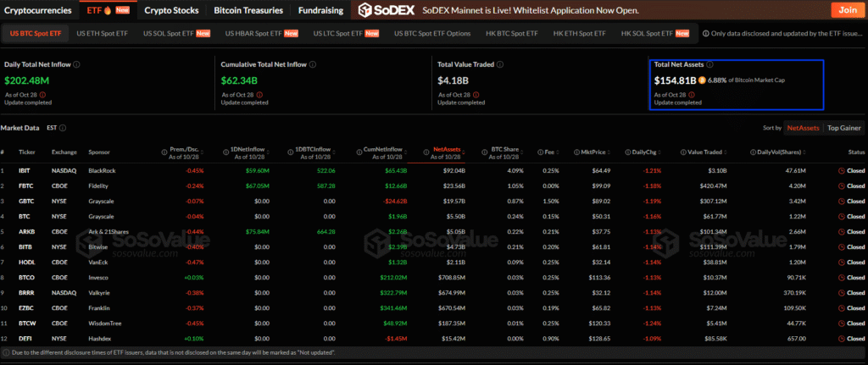The width and height of the screenshot is (868, 365).
Task: Click info icon before 'Only data disclosed' notice
Action: pos(706,34)
